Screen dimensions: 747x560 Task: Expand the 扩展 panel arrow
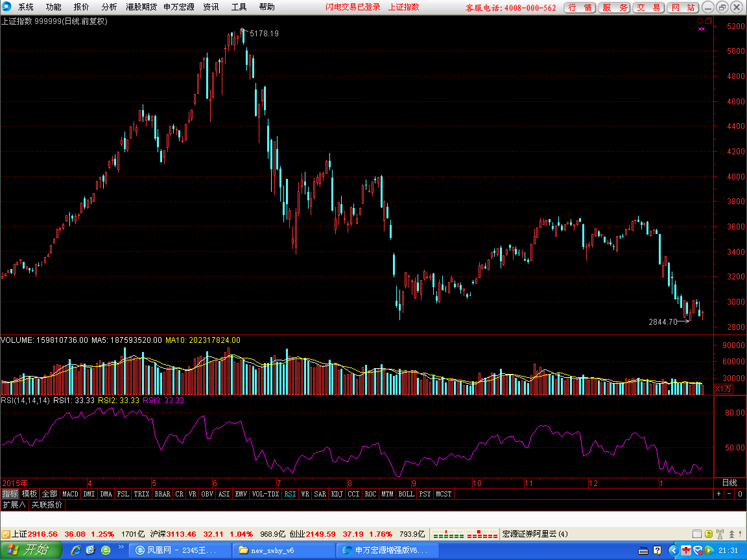(x=14, y=505)
